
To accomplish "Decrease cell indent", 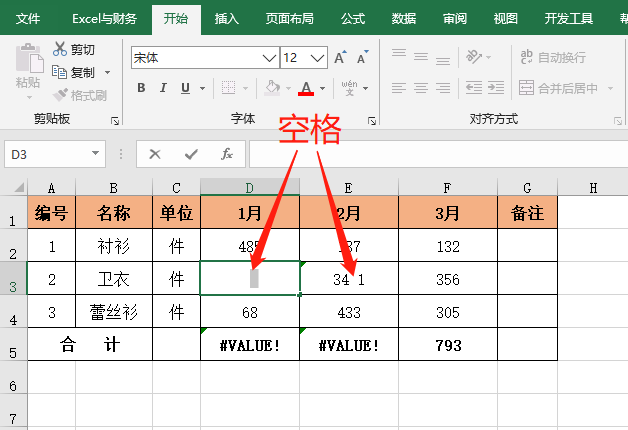I will (x=474, y=88).
